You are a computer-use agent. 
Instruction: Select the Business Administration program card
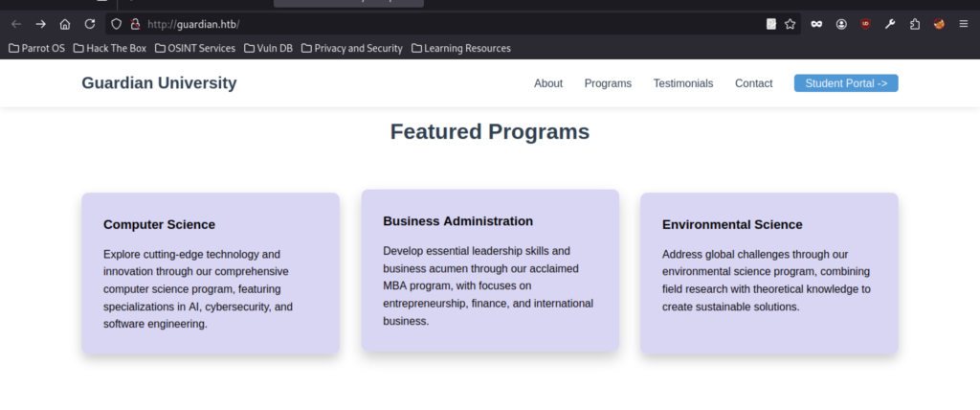point(490,270)
